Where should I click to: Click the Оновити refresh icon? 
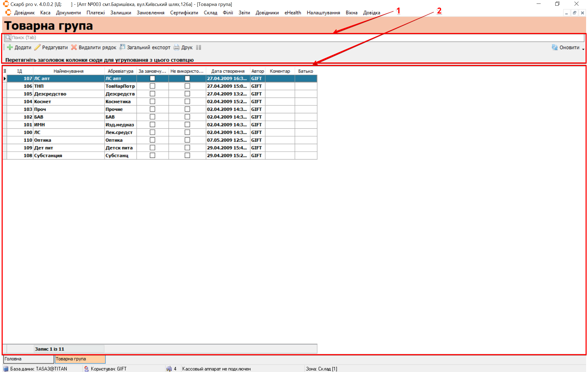554,47
